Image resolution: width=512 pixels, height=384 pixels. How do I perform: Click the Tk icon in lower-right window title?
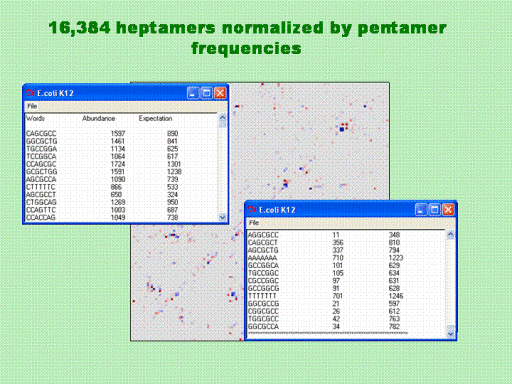[252, 210]
